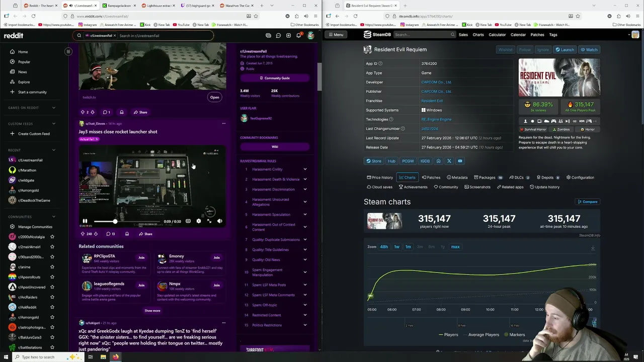Enter fullscreen on the video player
This screenshot has height=362, width=644.
(209, 221)
